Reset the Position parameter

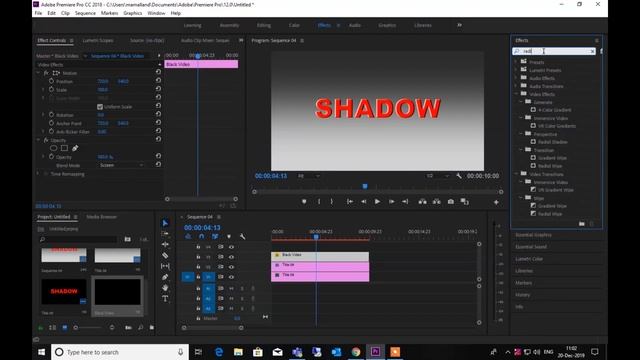158,81
